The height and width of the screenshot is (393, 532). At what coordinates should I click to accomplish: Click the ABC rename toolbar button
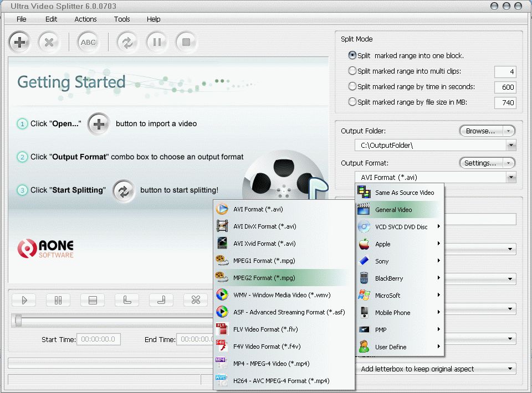click(x=88, y=42)
